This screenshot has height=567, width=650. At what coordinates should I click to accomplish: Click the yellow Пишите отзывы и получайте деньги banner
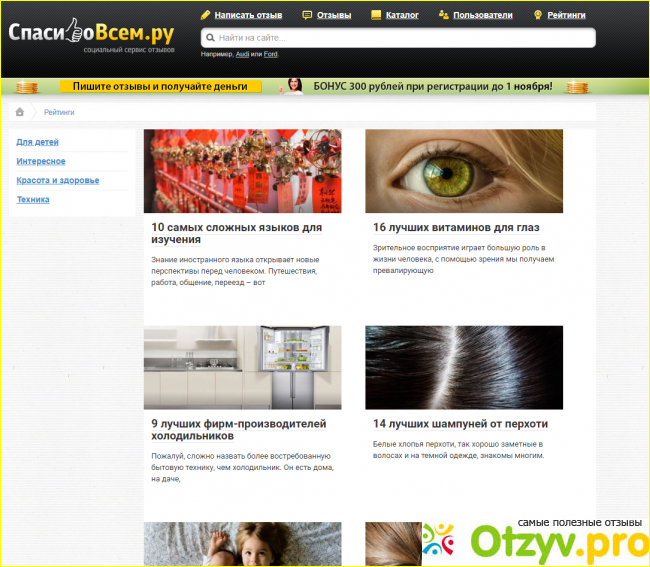160,87
